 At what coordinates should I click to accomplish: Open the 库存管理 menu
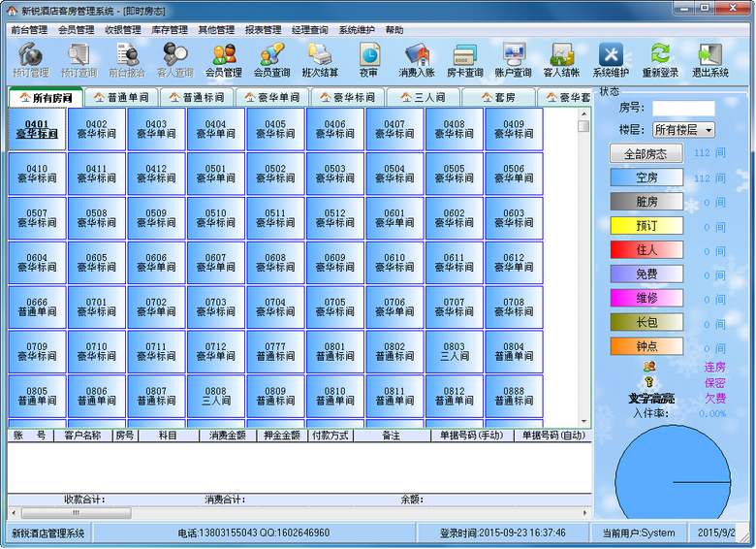[170, 30]
